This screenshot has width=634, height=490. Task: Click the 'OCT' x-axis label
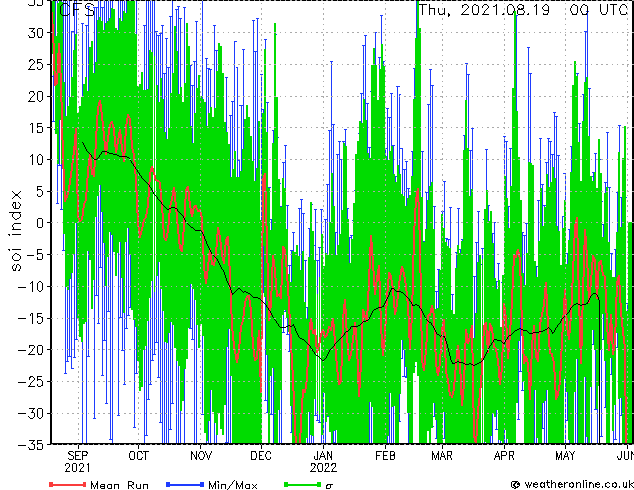coord(138,456)
